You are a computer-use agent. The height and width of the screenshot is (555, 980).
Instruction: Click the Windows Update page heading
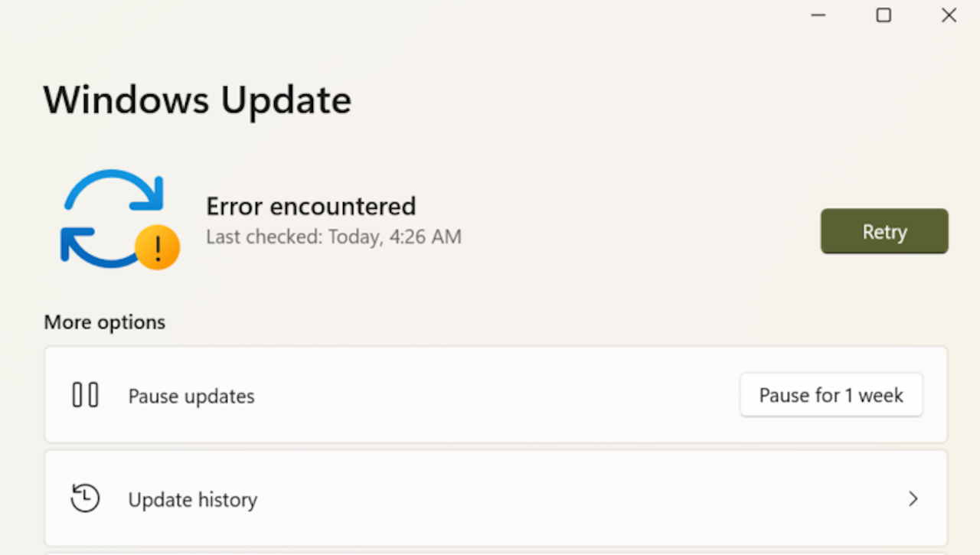198,100
